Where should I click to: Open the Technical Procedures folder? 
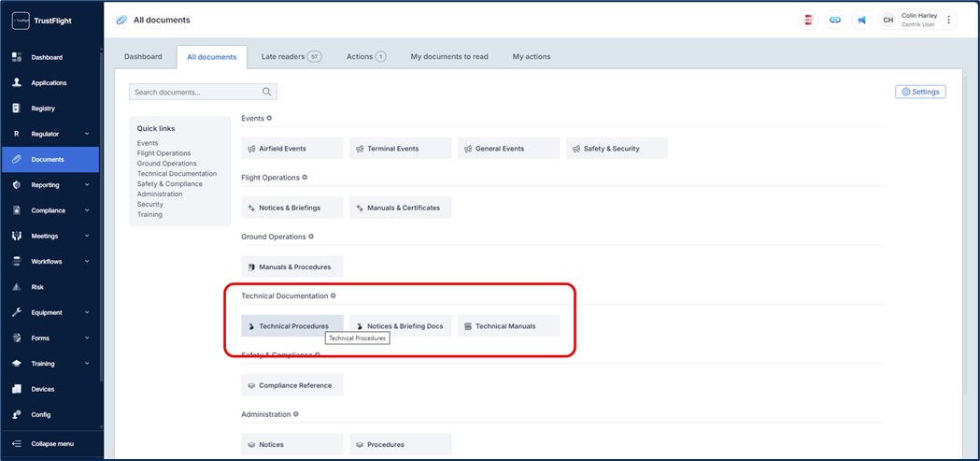pyautogui.click(x=292, y=326)
